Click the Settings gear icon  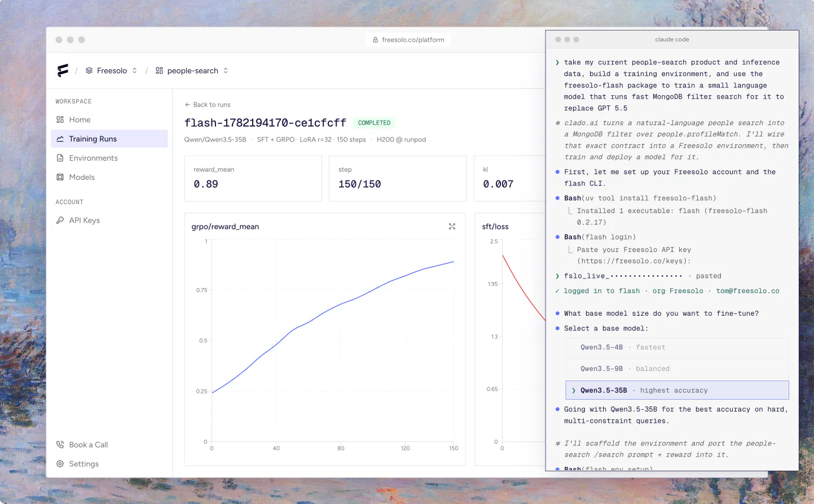pos(60,464)
